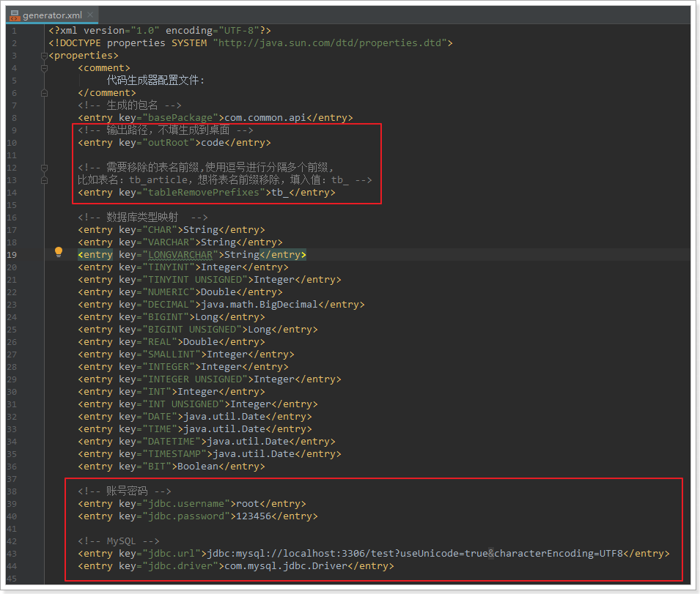Click the BIT Boolean entry
The height and width of the screenshot is (594, 700).
pyautogui.click(x=172, y=467)
